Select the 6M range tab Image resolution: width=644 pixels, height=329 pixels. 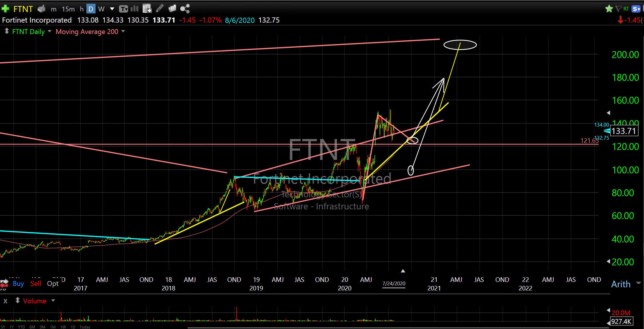tap(32, 327)
